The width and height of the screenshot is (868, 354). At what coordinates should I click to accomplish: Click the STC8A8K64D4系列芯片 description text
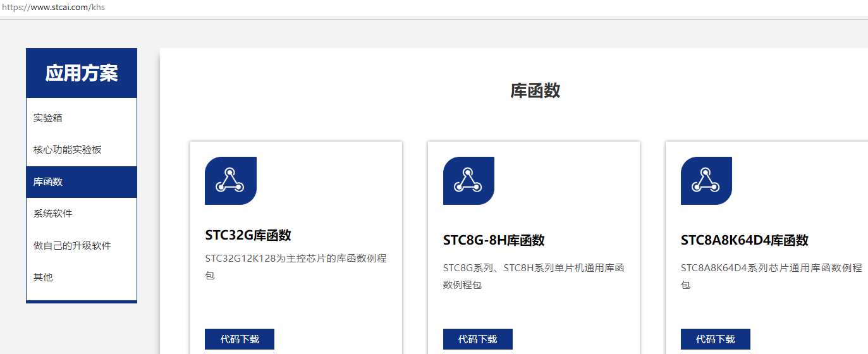tap(771, 276)
